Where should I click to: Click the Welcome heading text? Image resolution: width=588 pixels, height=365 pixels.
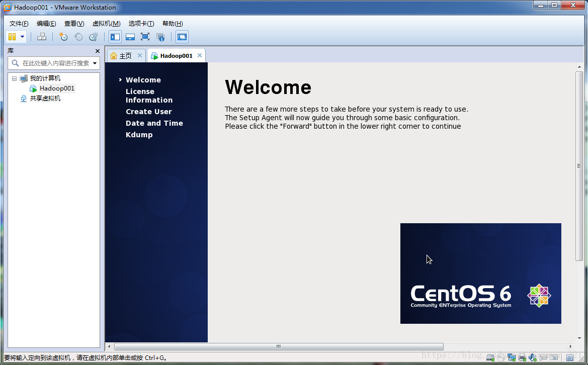pos(268,87)
